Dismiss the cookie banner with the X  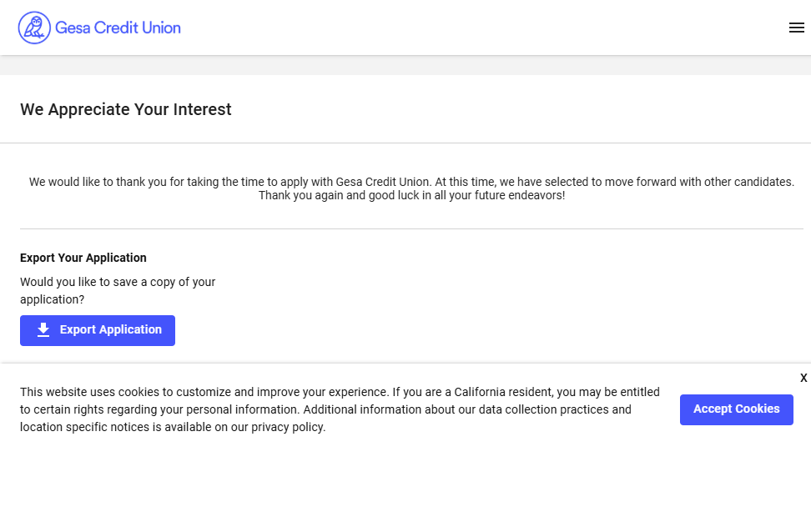(x=803, y=378)
